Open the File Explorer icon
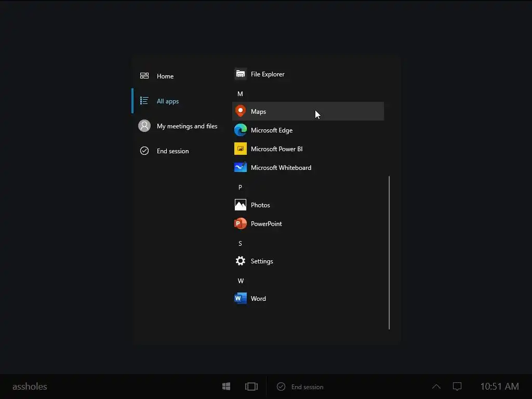This screenshot has width=532, height=399. pyautogui.click(x=240, y=74)
